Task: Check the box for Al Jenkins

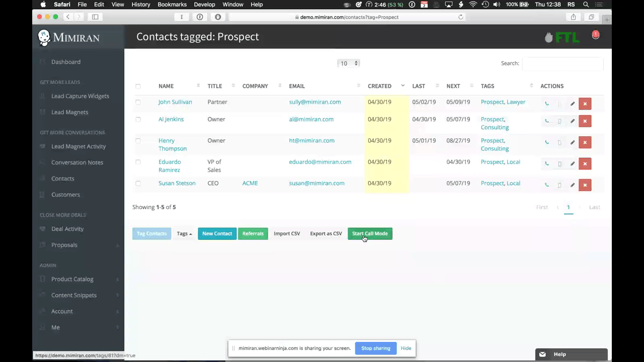Action: [138, 120]
